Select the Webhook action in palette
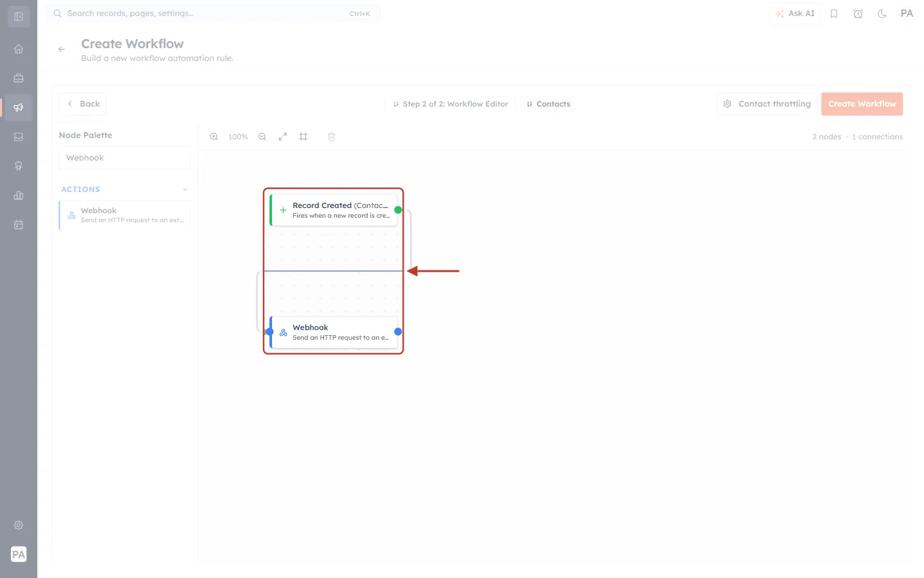This screenshot has width=924, height=578. click(124, 215)
